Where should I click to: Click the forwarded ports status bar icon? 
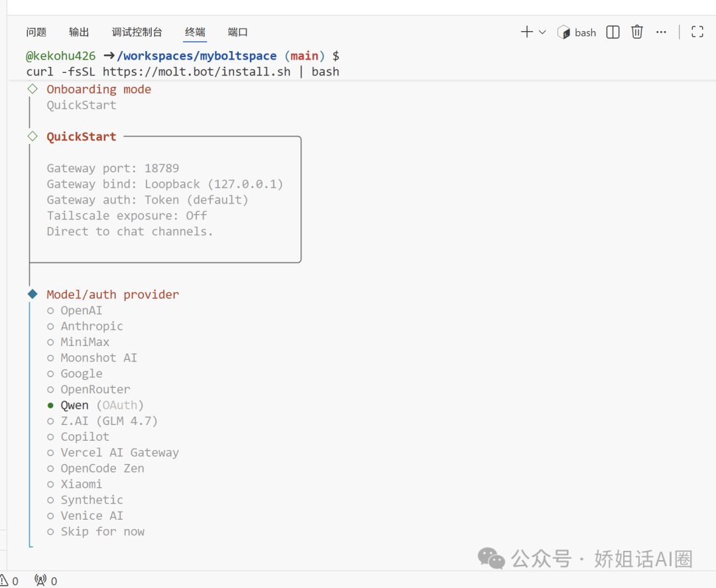coord(45,581)
